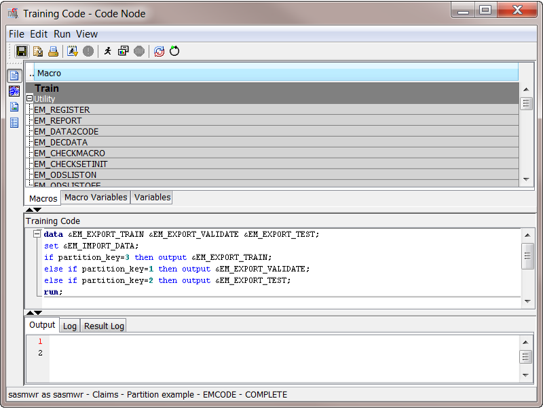Click the Training Code scrollbar thumb
This screenshot has width=543, height=408.
point(527,256)
